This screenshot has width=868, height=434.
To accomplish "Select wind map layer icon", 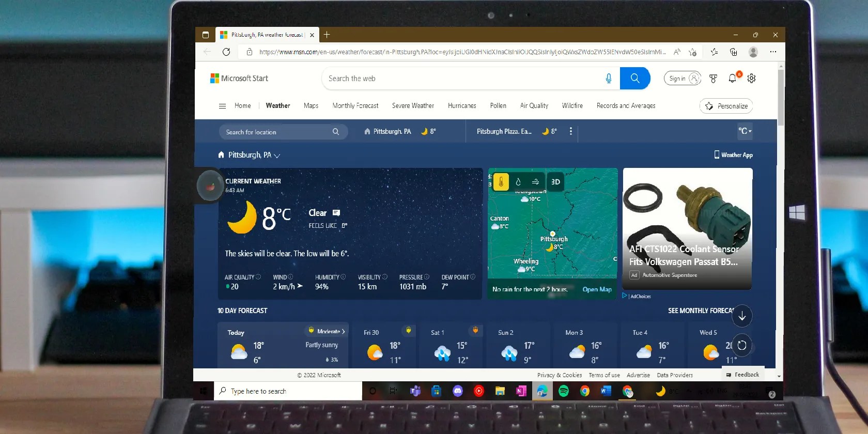I will click(536, 182).
